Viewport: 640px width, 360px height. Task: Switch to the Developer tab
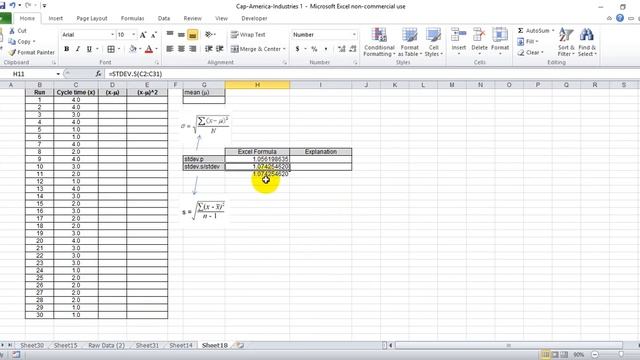[x=254, y=18]
